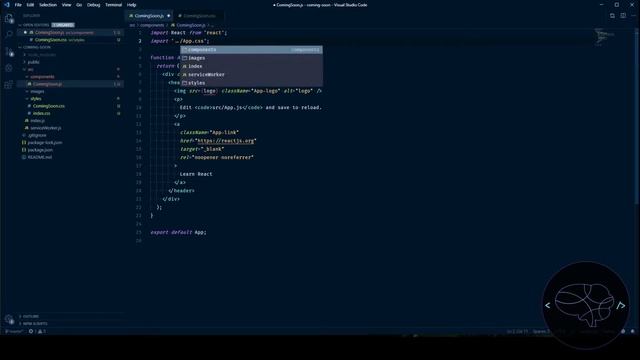Close the ComingSoon.js editor tab
The height and width of the screenshot is (360, 640).
tap(169, 16)
